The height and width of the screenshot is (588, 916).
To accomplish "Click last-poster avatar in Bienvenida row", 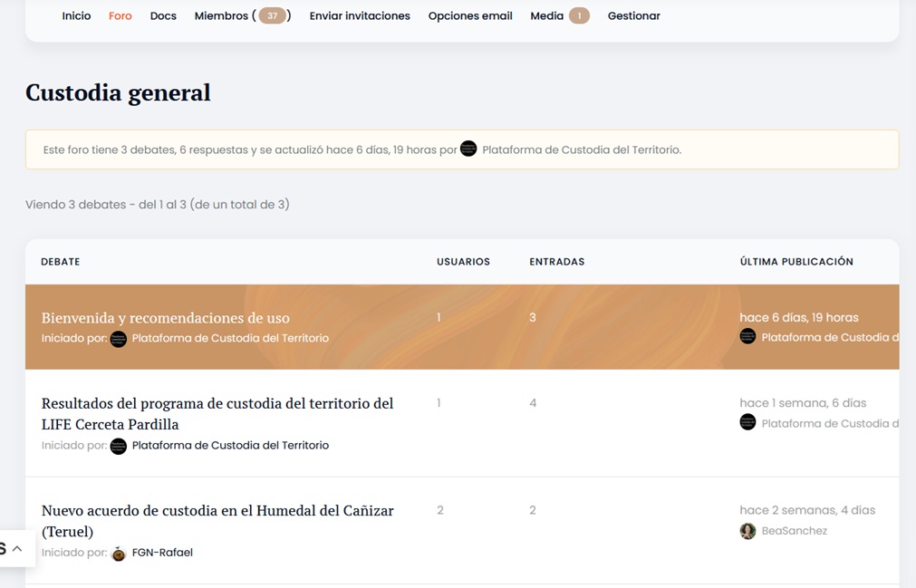I will tap(747, 336).
